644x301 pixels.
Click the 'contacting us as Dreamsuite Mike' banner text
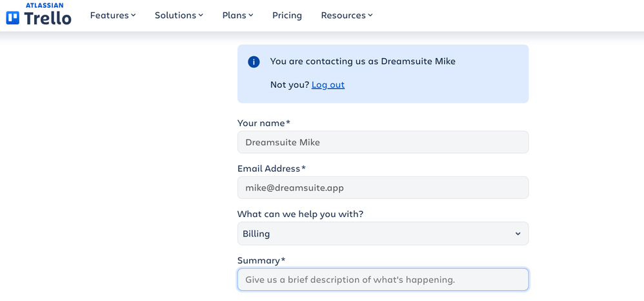point(363,61)
